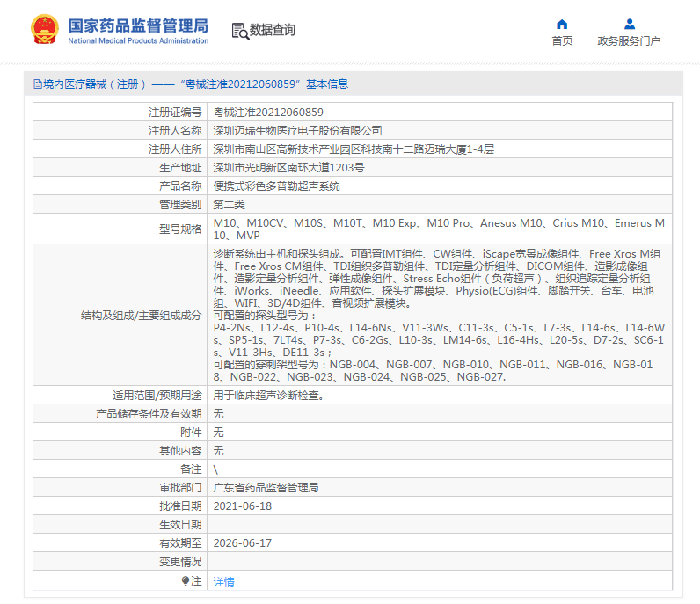Image resolution: width=700 pixels, height=604 pixels.
Task: Click product name 便携式彩色多普勒超声系统
Action: tap(276, 186)
